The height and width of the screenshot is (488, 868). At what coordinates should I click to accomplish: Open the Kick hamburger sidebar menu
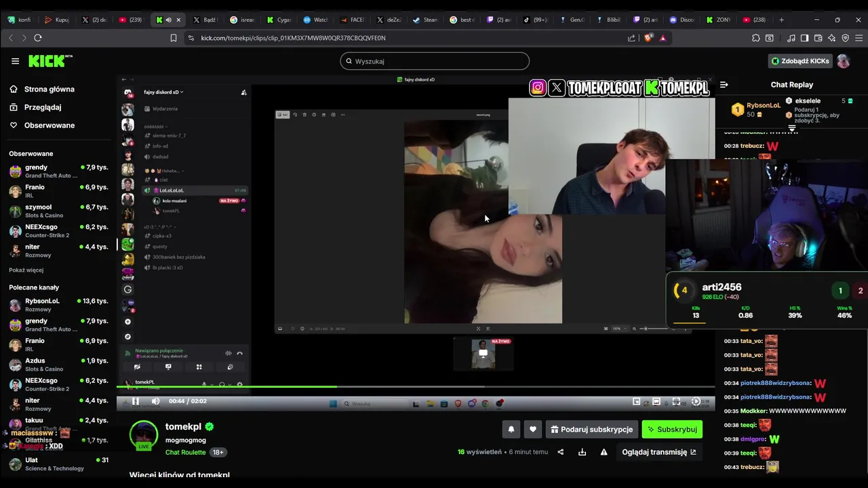(x=15, y=61)
